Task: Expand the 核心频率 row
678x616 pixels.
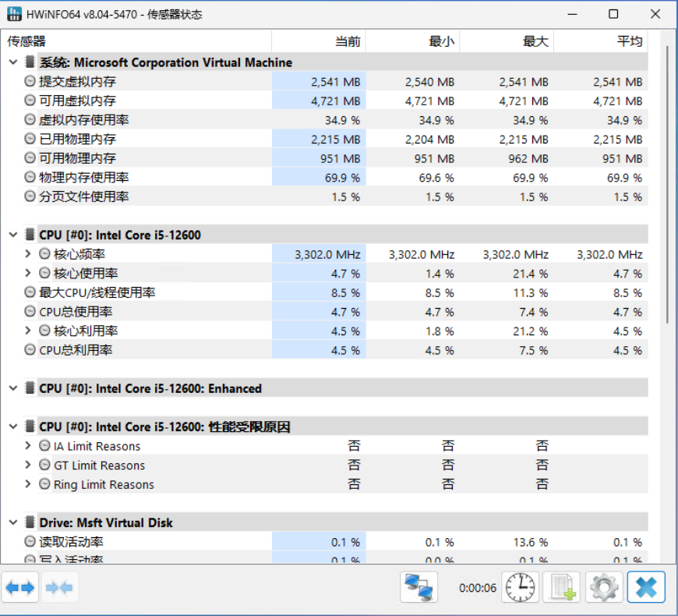Action: pos(28,253)
